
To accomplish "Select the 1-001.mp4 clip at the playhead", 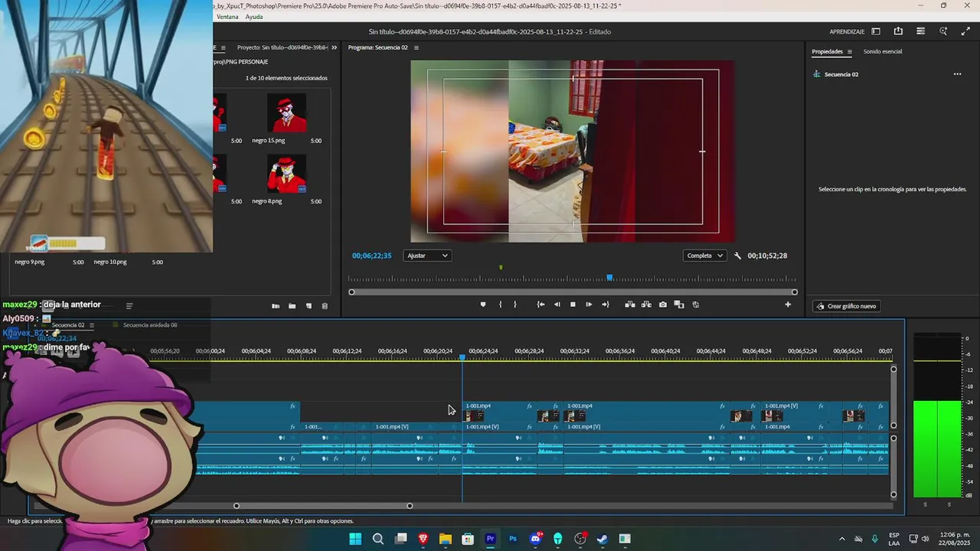I will (498, 412).
